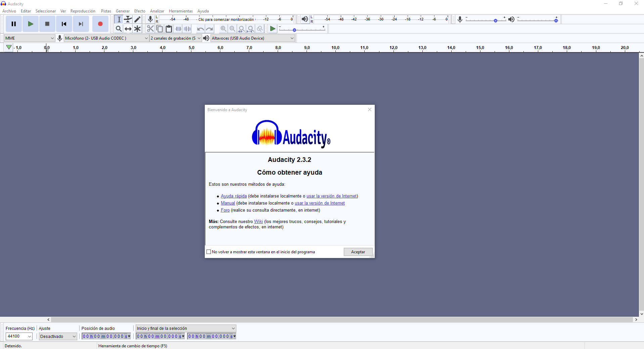Click the recording volume slider handle

coord(496,20)
